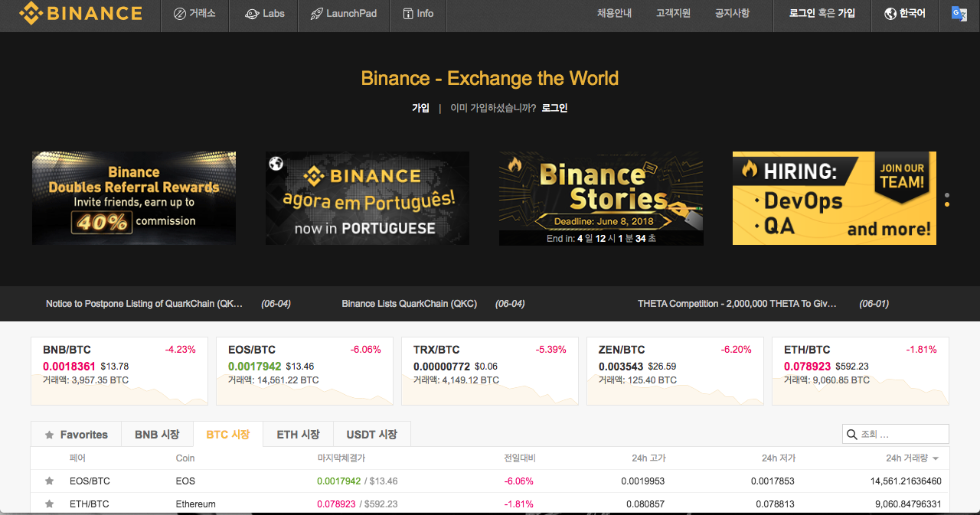980x515 pixels.
Task: Toggle the favorite star for EOS/BTC
Action: 50,481
